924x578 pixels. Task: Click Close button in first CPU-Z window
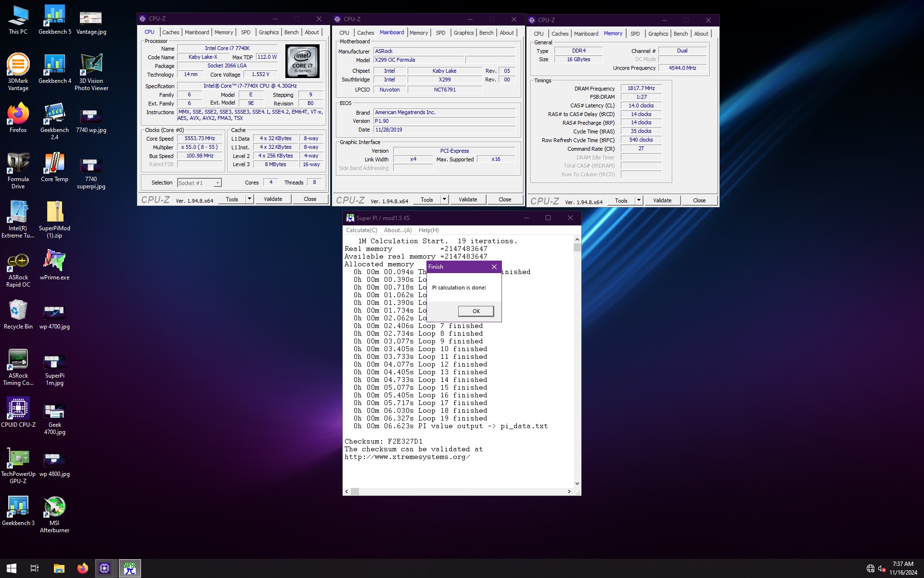pos(310,199)
